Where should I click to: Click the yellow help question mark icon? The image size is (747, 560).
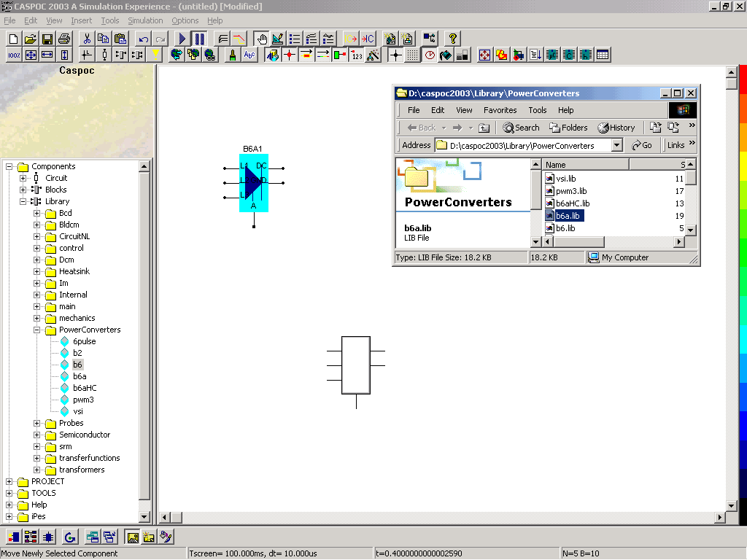[452, 39]
